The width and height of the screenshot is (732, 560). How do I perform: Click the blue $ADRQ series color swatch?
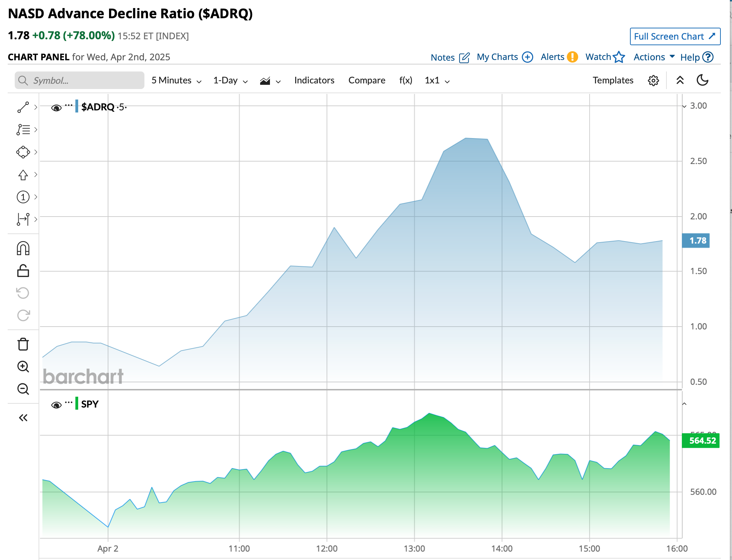tap(77, 107)
